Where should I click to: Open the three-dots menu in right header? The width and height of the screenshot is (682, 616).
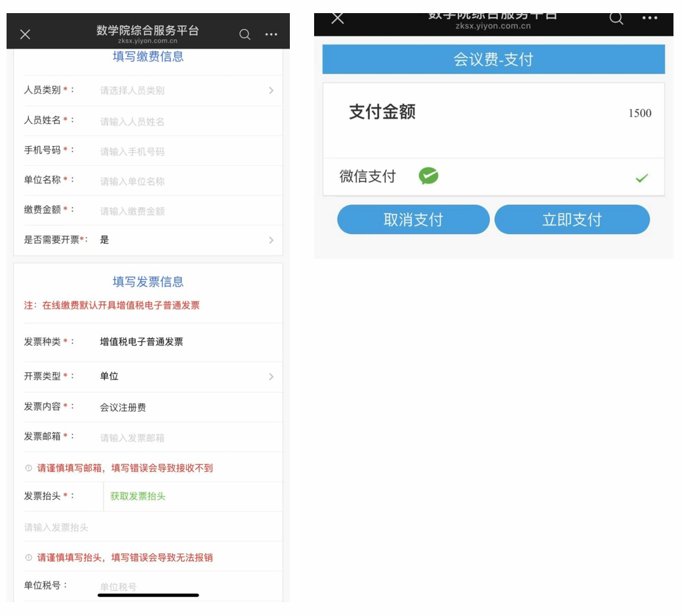coord(649,18)
